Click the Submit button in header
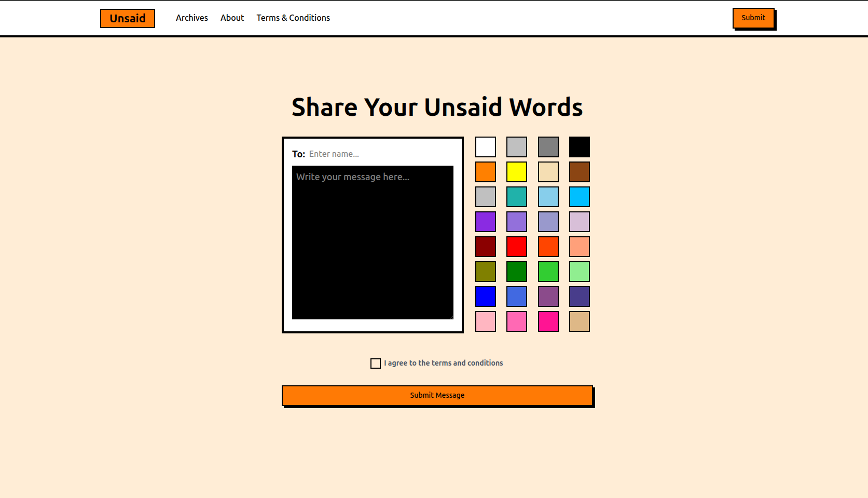This screenshot has height=498, width=868. click(x=753, y=18)
